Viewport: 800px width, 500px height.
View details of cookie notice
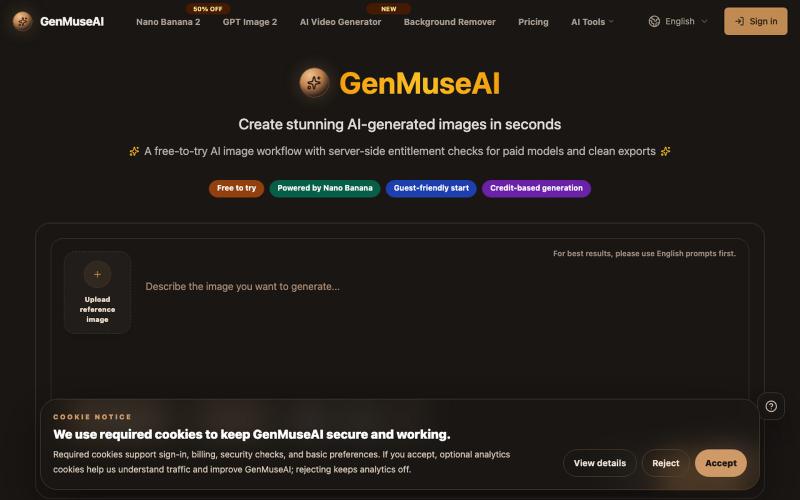(599, 463)
